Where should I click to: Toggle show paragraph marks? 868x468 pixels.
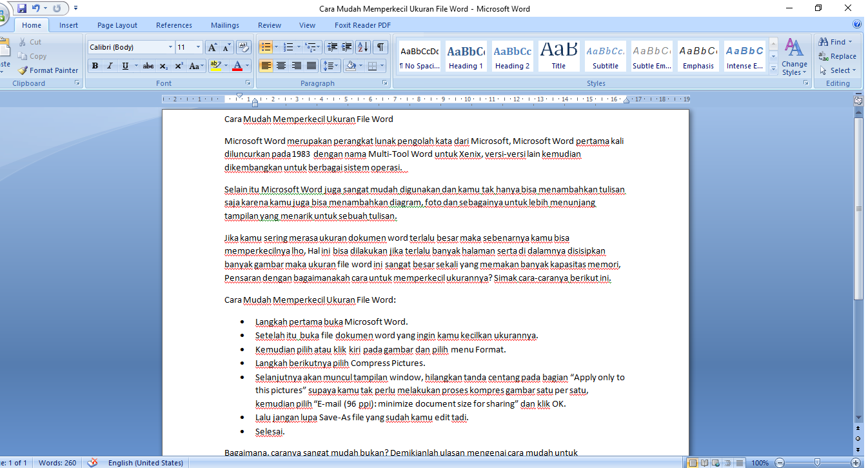380,47
